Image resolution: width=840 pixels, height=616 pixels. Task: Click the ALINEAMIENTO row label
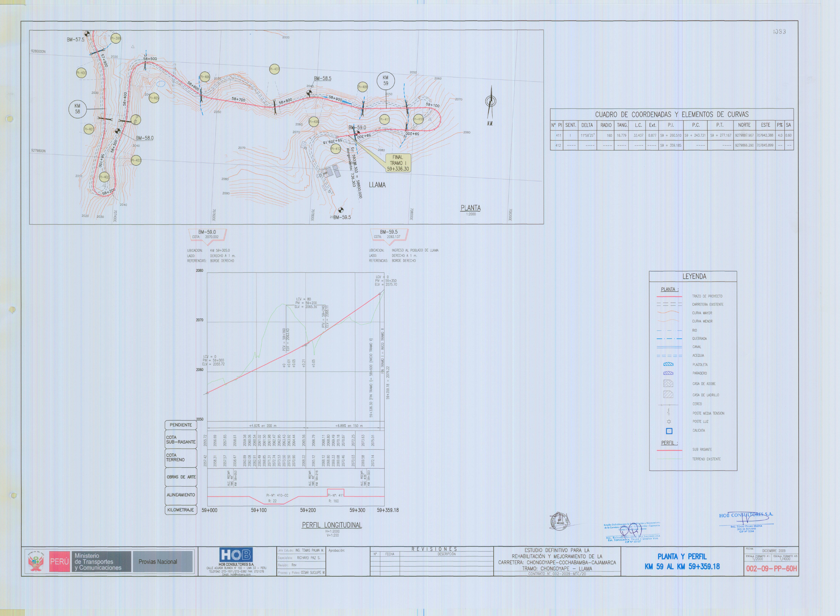coord(181,495)
